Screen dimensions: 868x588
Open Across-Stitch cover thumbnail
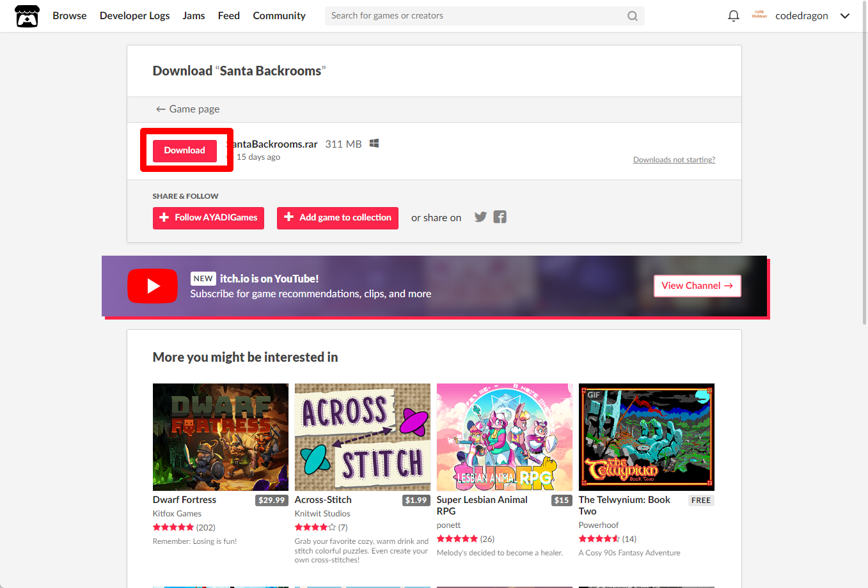[363, 437]
